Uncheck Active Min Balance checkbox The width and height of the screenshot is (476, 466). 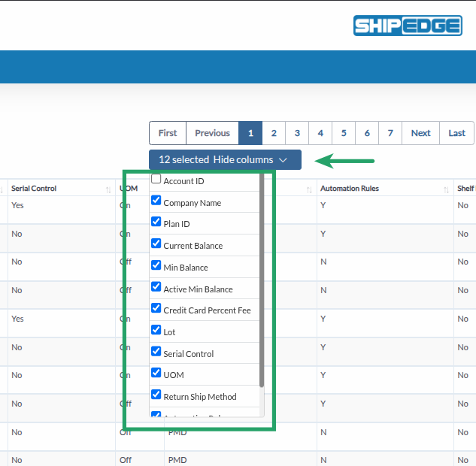coord(156,286)
